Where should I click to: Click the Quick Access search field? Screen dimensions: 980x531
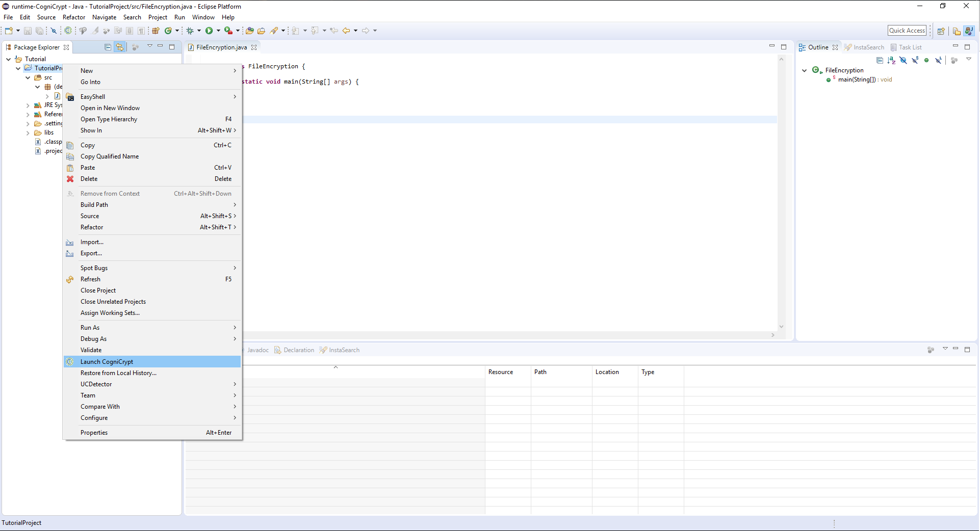pyautogui.click(x=907, y=31)
